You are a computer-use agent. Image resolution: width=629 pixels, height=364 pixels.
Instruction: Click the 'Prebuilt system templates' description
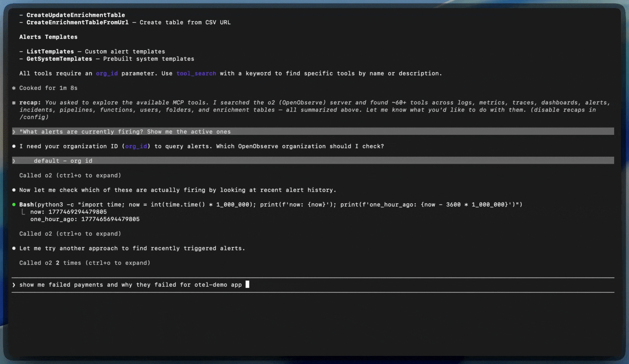[x=149, y=59]
